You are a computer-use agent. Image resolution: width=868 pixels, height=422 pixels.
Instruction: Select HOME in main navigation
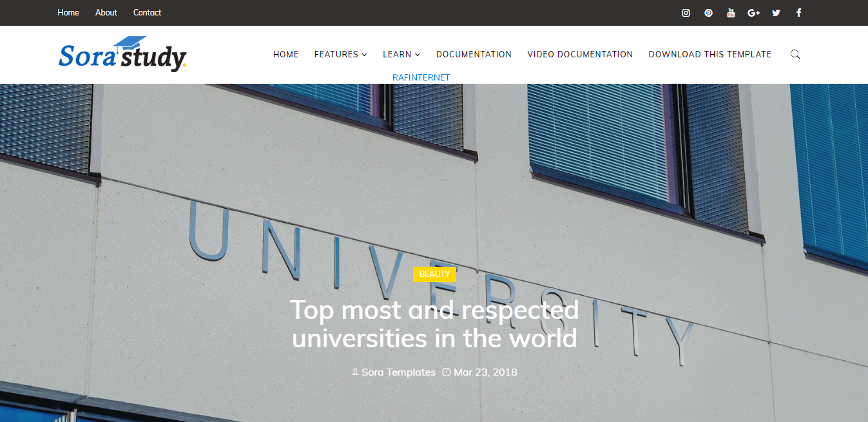tap(286, 54)
